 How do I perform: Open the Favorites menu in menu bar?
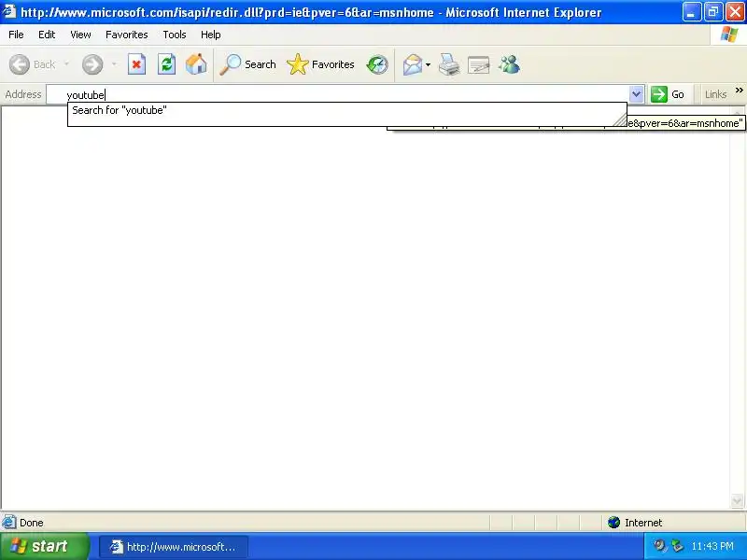127,35
